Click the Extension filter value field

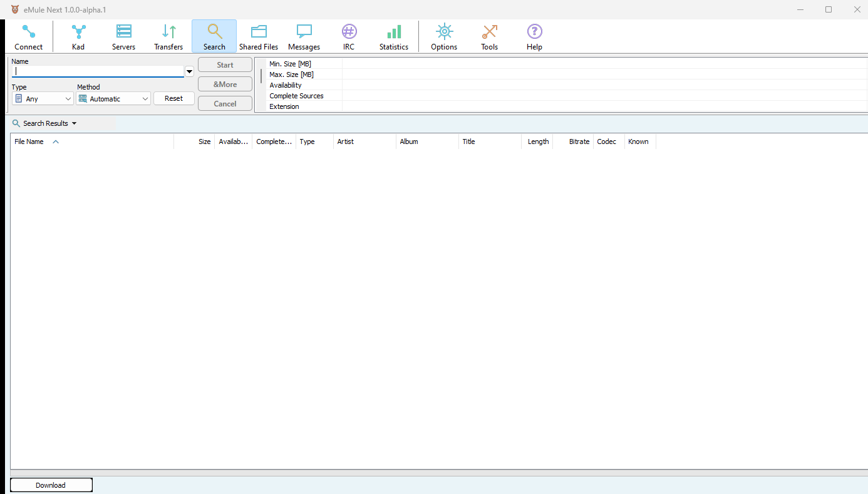point(604,106)
